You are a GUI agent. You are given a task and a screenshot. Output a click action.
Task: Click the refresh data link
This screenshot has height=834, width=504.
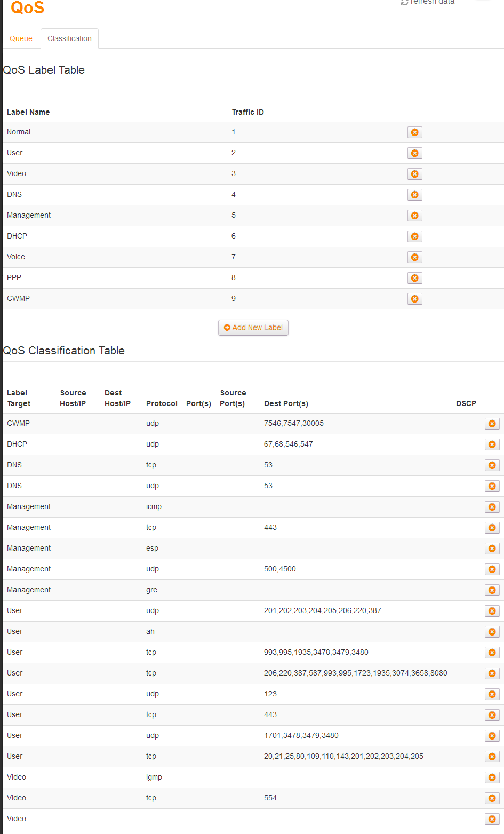coord(428,2)
